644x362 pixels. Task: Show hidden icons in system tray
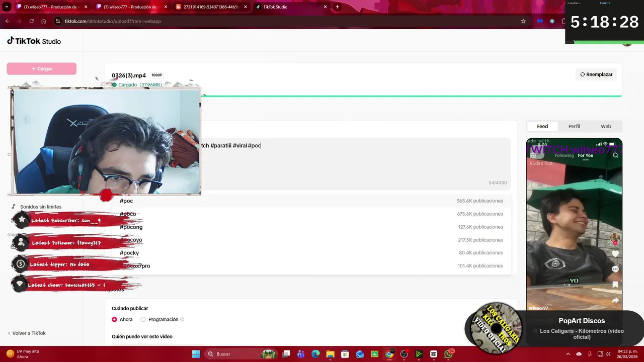coord(569,354)
